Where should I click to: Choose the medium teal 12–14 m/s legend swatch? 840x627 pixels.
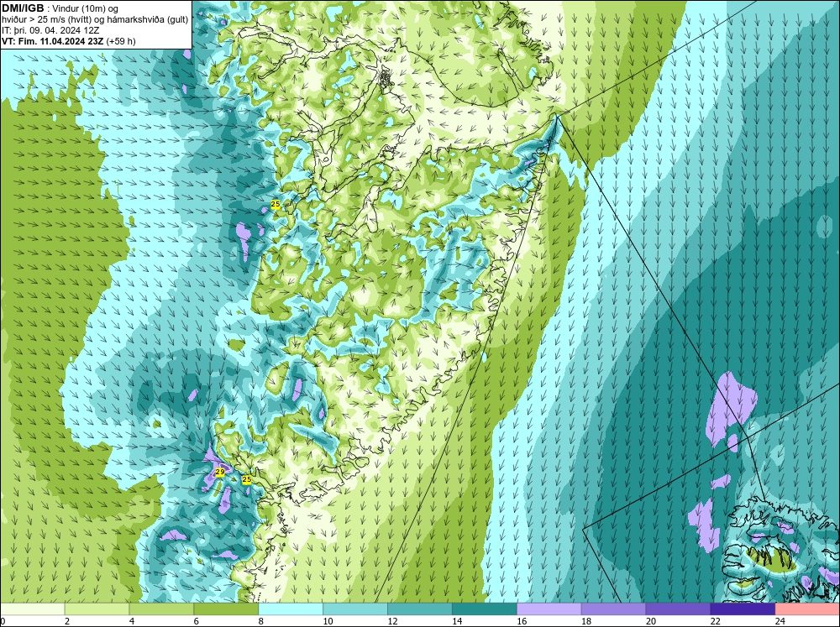pyautogui.click(x=420, y=609)
